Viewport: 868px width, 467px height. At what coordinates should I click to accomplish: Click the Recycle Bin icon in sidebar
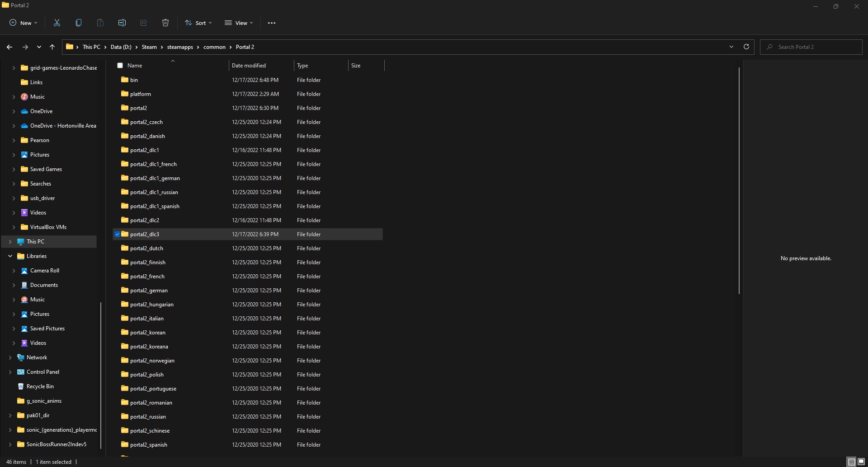(21, 386)
